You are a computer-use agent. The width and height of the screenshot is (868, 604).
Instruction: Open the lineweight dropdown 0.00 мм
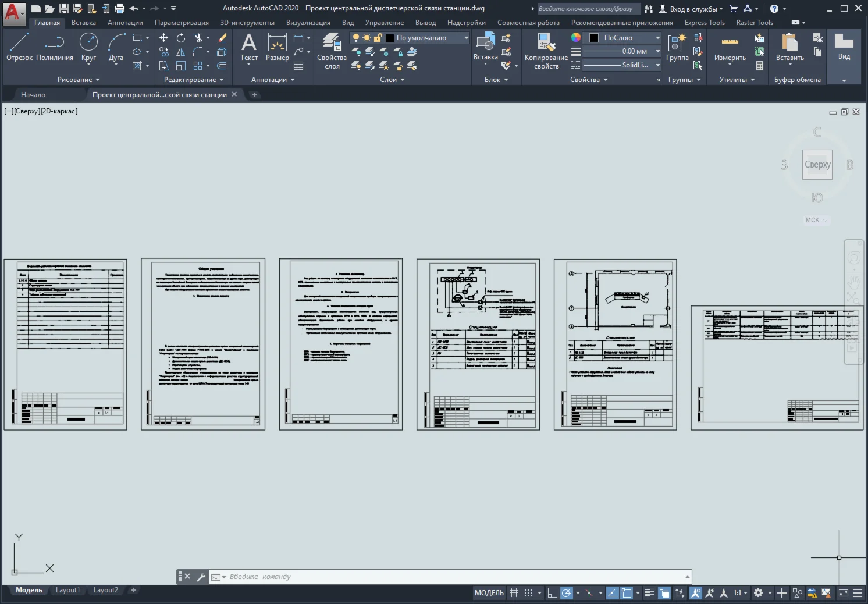coord(622,51)
